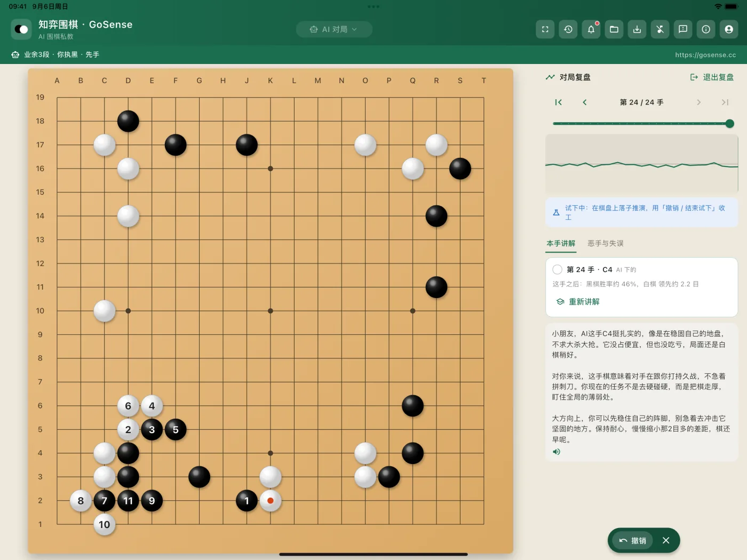Image resolution: width=747 pixels, height=560 pixels.
Task: Click the flask icon in the trial-mode banner
Action: (556, 212)
